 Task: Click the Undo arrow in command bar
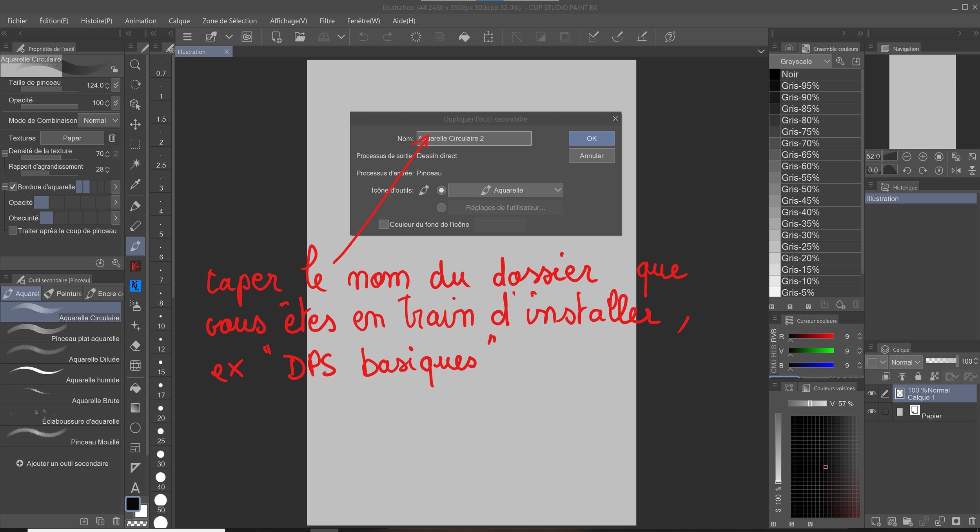click(363, 37)
